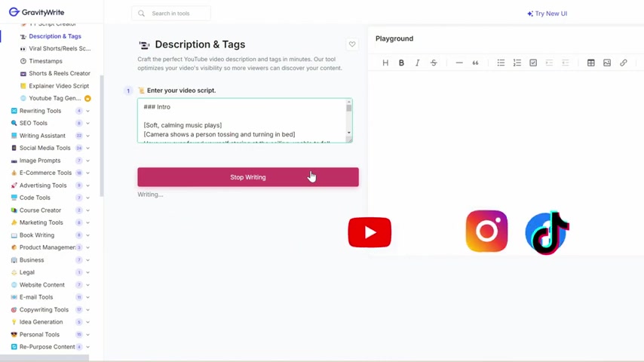Image resolution: width=644 pixels, height=362 pixels.
Task: Favorite this tool with heart icon
Action: [352, 44]
